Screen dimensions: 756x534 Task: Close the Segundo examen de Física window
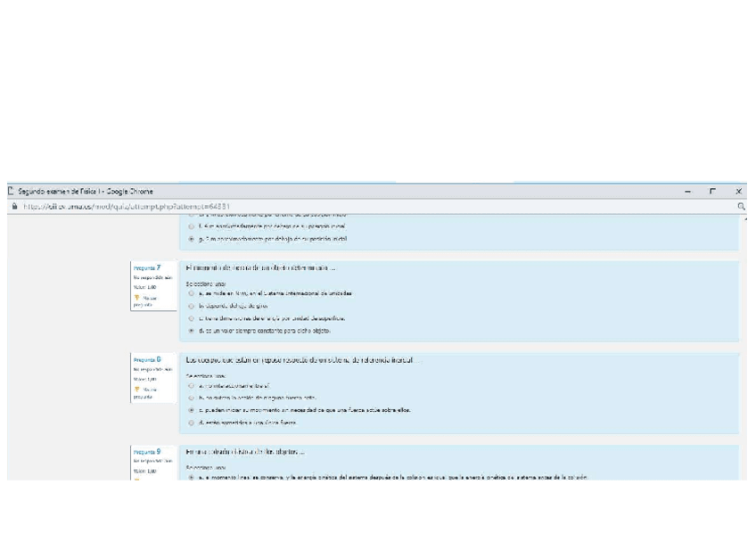point(739,191)
